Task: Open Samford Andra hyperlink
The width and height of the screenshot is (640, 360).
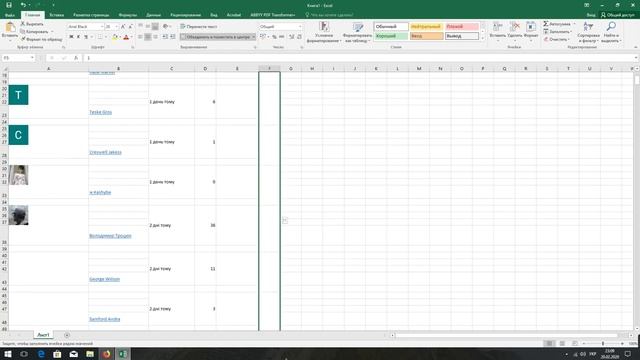Action: click(104, 319)
